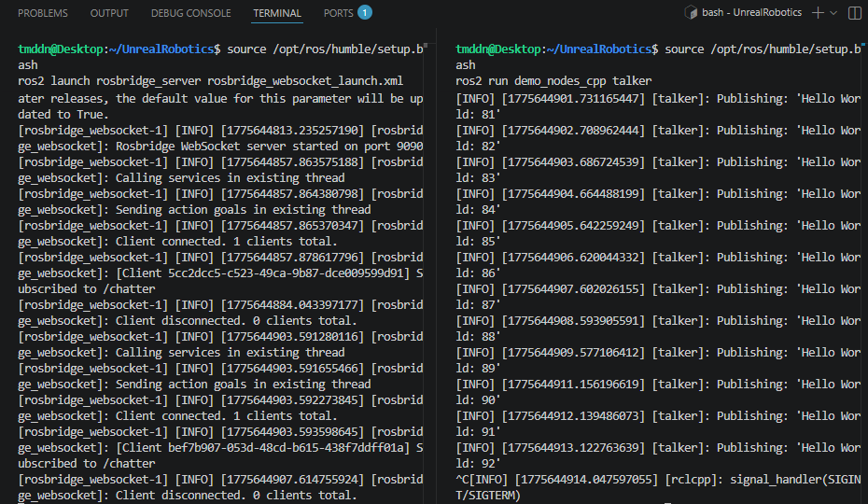Click 'Rosbridge WebSocket server started on port 9090'
Viewport: 868px width, 504px height.
coord(270,147)
